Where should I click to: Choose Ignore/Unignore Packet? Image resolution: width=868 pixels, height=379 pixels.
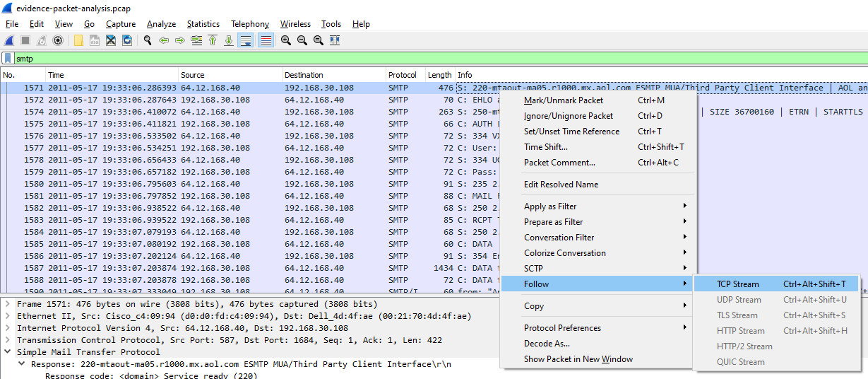[598, 116]
